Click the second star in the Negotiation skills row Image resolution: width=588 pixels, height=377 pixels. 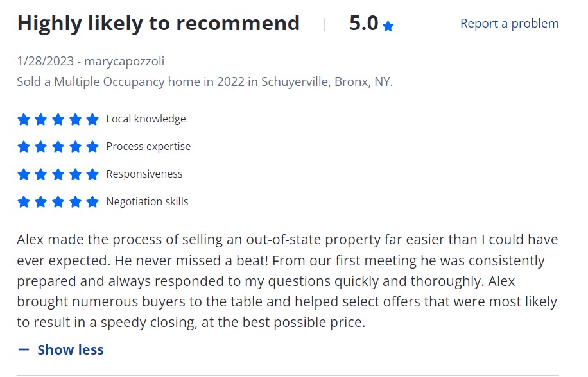41,202
